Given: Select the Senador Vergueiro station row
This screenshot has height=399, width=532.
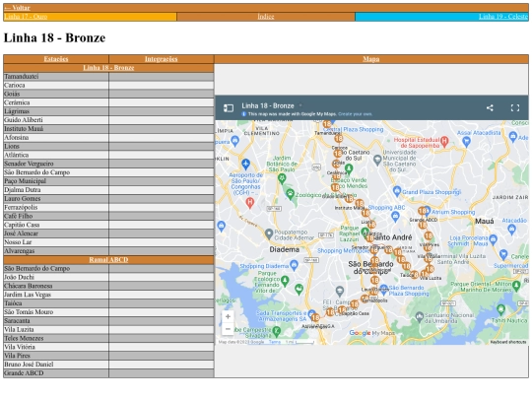Looking at the screenshot, I should [x=108, y=164].
